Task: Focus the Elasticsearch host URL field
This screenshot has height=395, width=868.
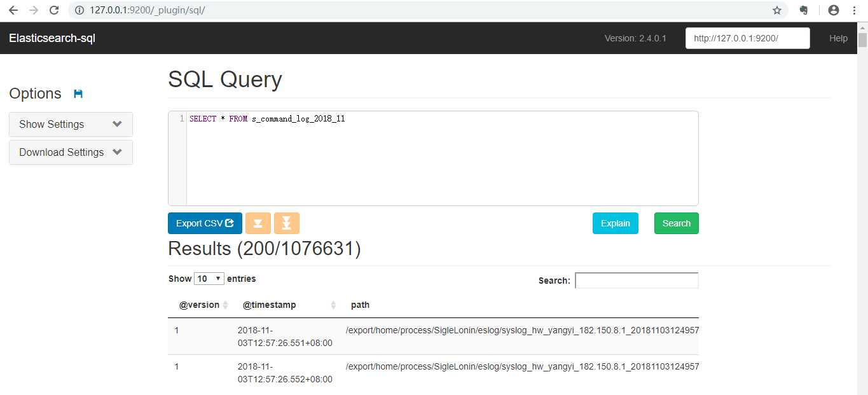Action: coord(747,38)
